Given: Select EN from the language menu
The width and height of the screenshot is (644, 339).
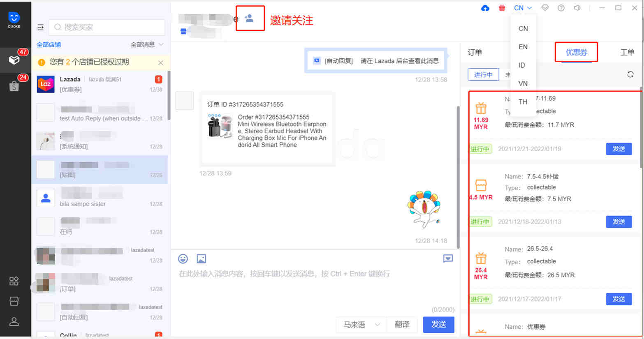Looking at the screenshot, I should [x=523, y=47].
